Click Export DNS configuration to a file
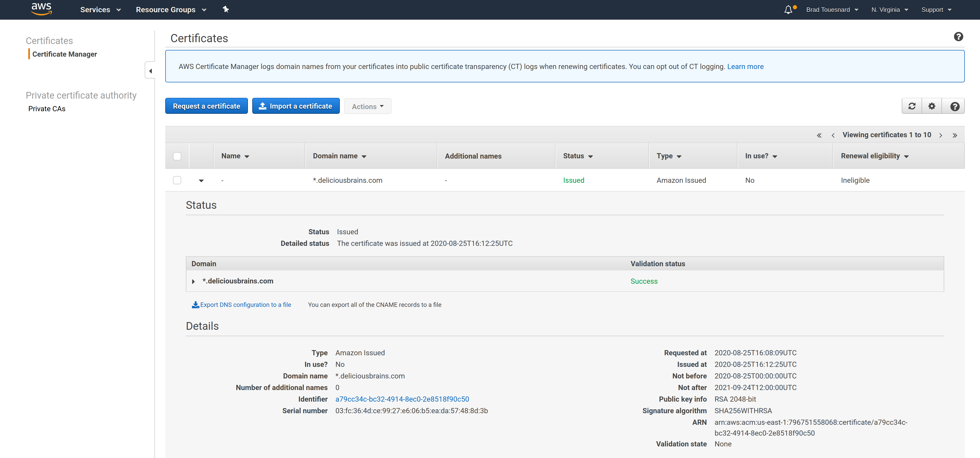This screenshot has width=980, height=458. 245,305
